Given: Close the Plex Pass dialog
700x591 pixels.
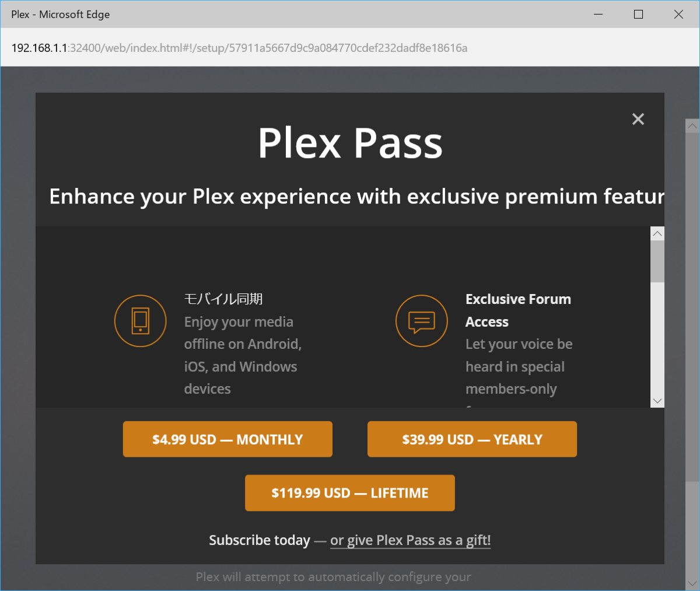Looking at the screenshot, I should point(638,119).
